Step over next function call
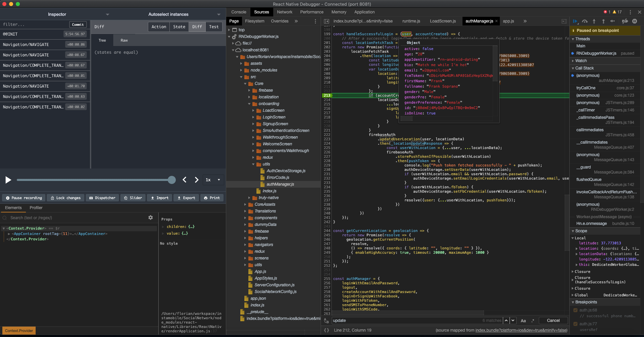The image size is (644, 337). pyautogui.click(x=585, y=21)
